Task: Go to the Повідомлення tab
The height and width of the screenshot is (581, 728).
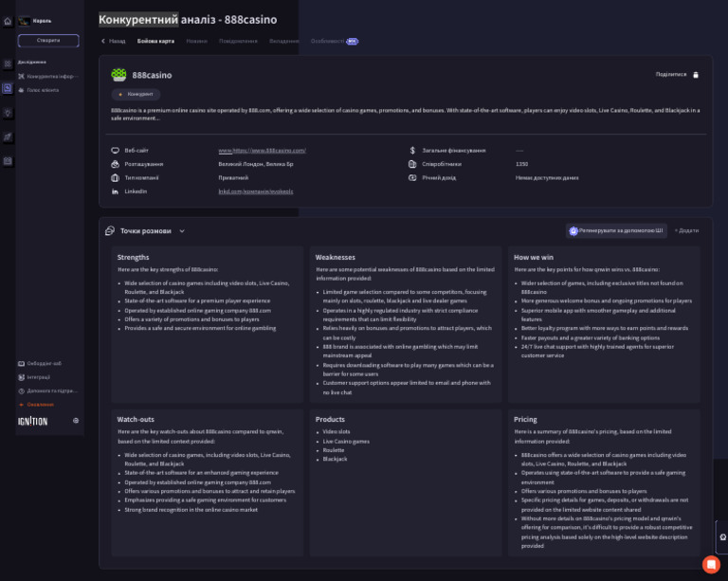Action: 238,42
